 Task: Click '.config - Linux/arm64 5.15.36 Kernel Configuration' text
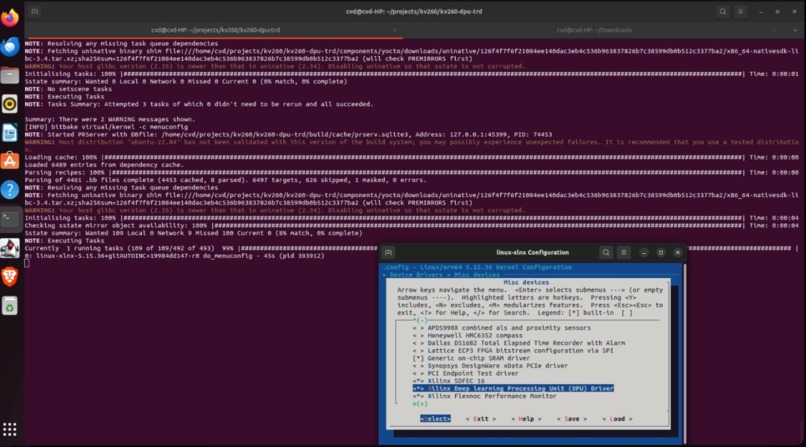pos(477,267)
